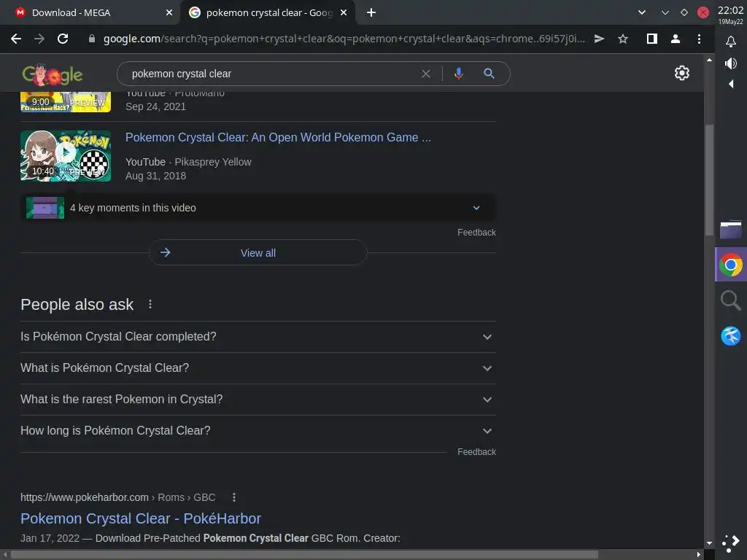The image size is (747, 560).
Task: Click the clock showing 22:02
Action: [x=730, y=10]
